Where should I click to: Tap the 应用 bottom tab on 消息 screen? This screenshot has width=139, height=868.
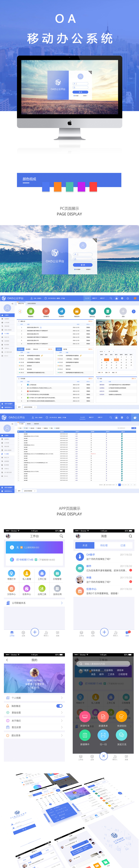point(93,634)
